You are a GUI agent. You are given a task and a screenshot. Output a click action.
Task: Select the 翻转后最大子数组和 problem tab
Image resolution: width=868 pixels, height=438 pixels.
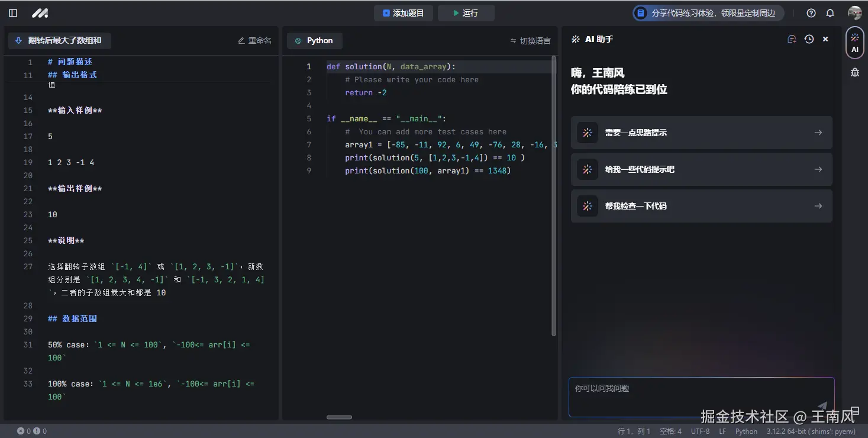[59, 40]
